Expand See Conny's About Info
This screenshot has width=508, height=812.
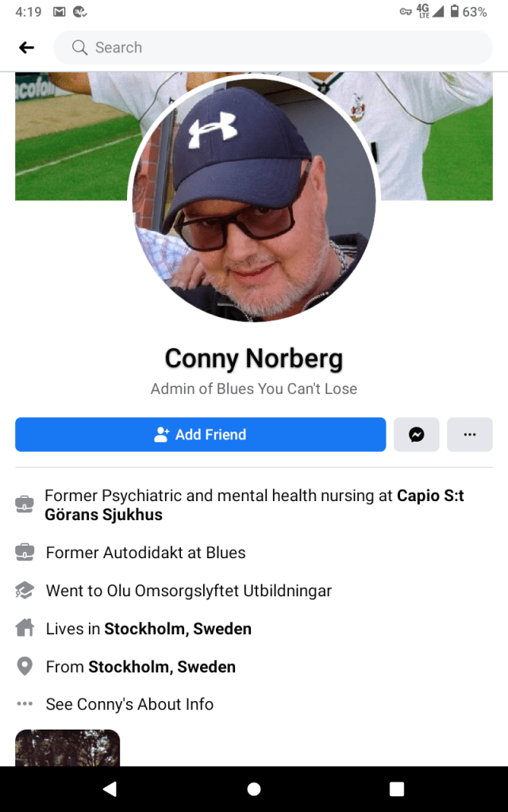click(x=129, y=704)
